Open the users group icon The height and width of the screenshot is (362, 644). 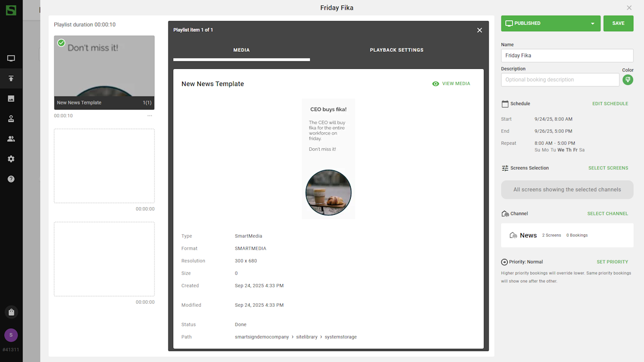(11, 139)
